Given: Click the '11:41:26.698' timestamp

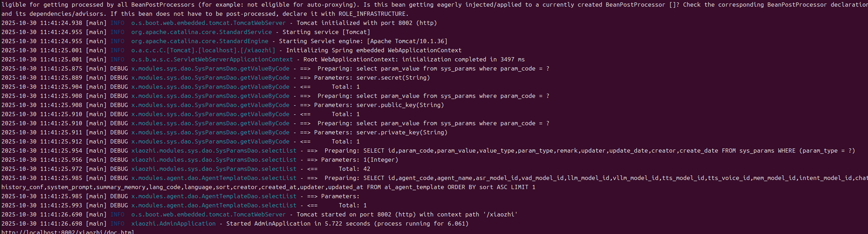Looking at the screenshot, I should coord(61,224).
